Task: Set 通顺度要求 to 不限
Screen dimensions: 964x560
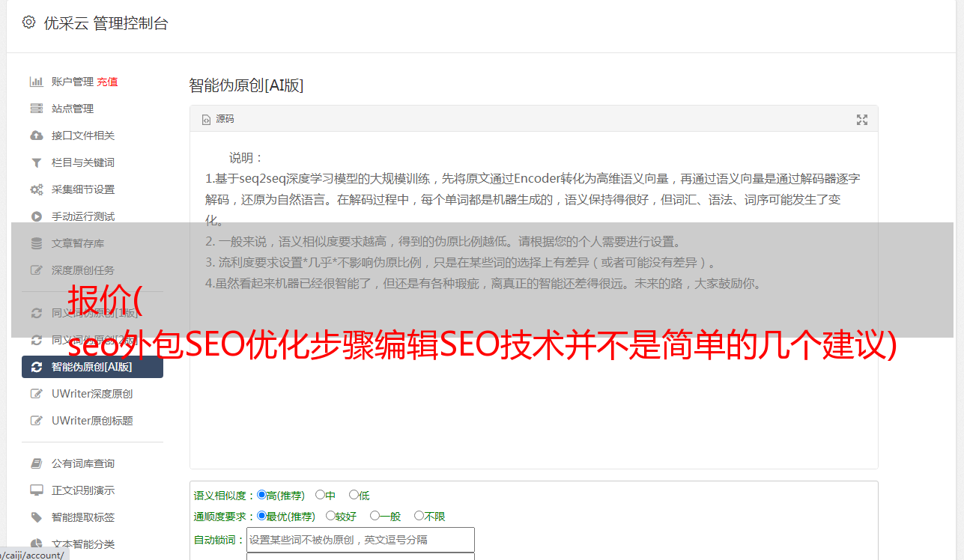Action: [x=419, y=516]
